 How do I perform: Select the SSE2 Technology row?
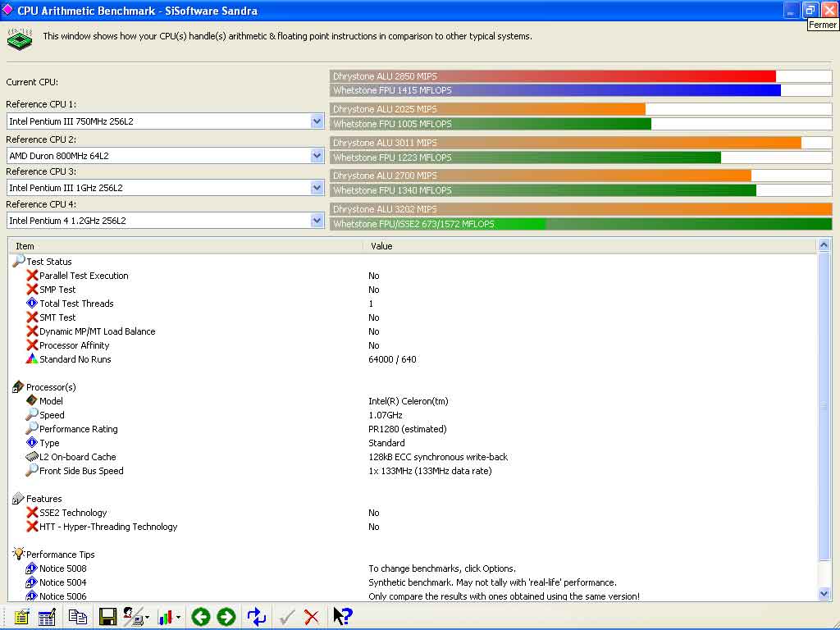coord(73,513)
